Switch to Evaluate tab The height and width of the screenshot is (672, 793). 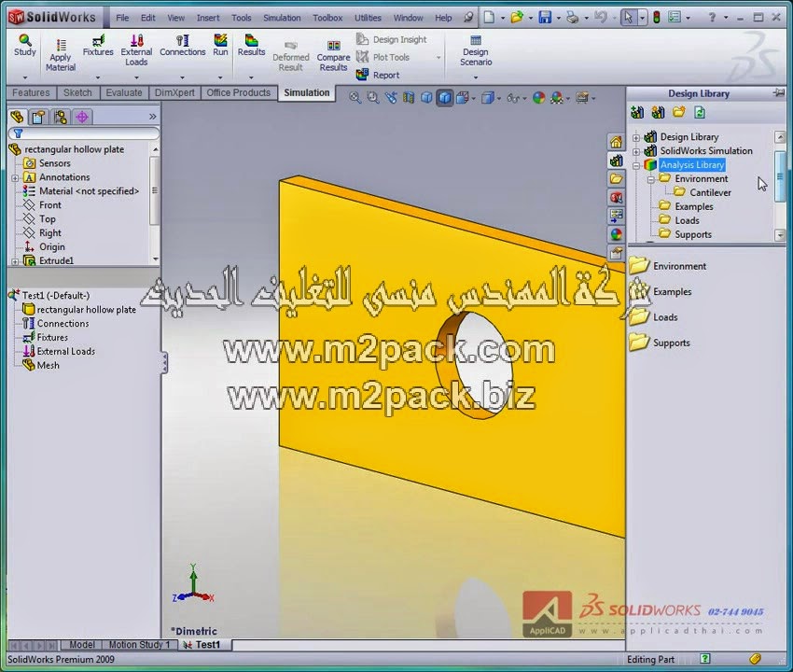(x=124, y=92)
